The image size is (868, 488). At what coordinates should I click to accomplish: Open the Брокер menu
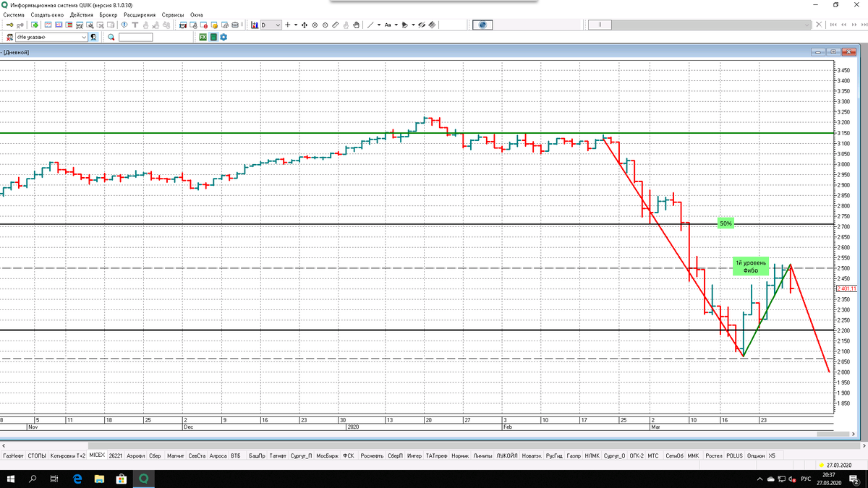(x=109, y=14)
